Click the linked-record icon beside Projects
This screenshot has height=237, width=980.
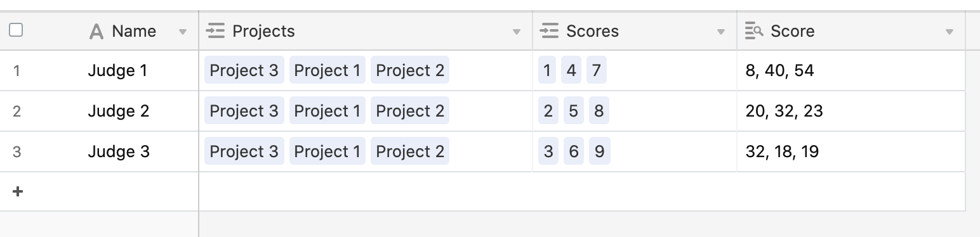click(x=216, y=31)
